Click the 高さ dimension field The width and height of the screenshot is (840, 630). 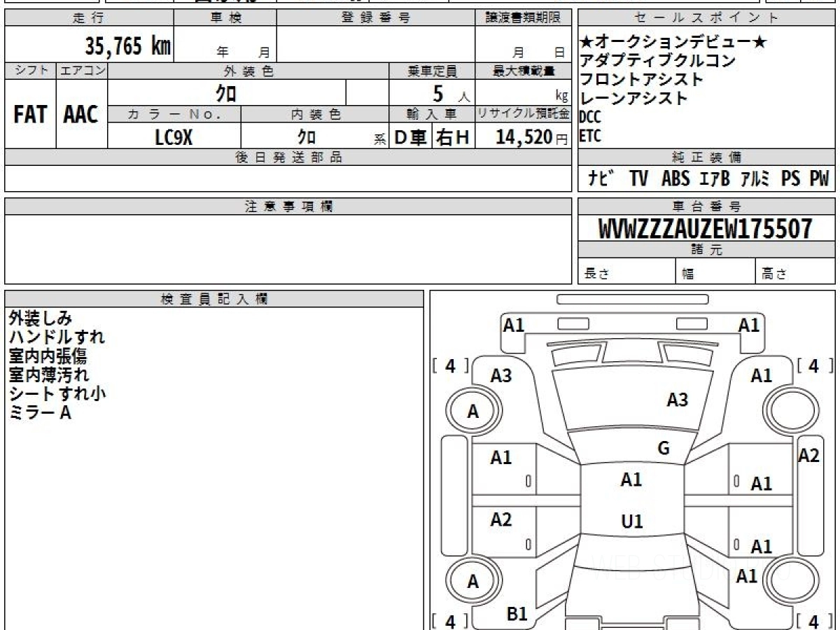tap(795, 272)
